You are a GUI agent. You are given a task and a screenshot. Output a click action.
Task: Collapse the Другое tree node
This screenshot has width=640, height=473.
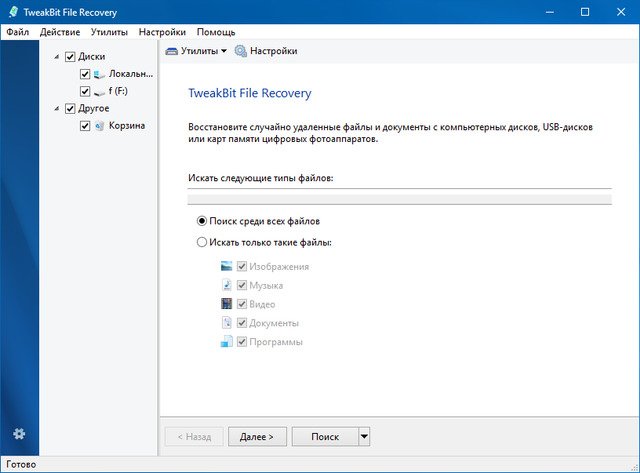57,108
